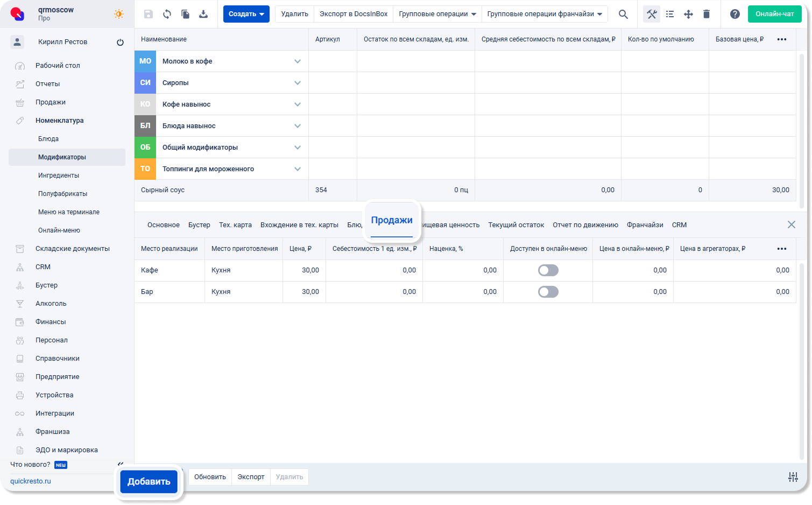Toggle online-menu availability for Кафе
This screenshot has height=505, width=812.
coord(548,270)
